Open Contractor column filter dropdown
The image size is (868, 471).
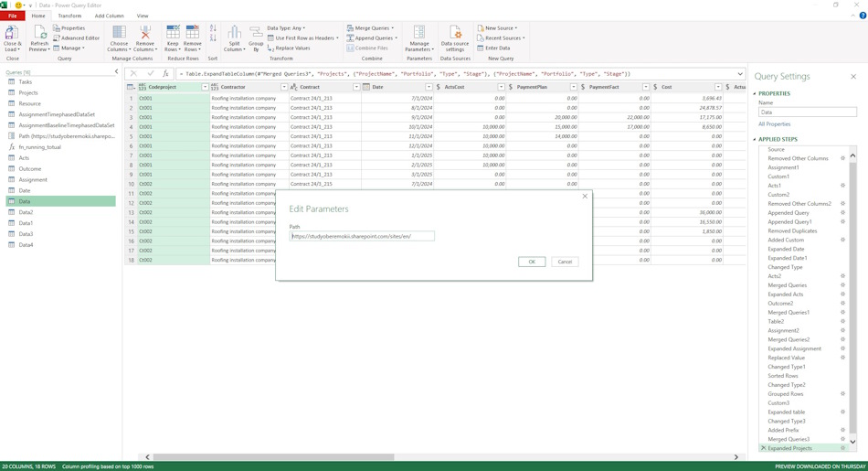pyautogui.click(x=284, y=87)
